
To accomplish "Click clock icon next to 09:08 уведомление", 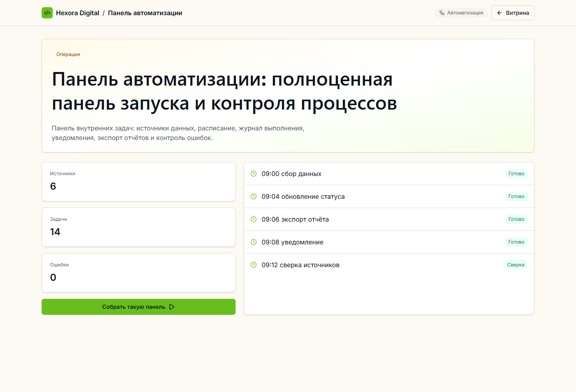I will pyautogui.click(x=254, y=242).
